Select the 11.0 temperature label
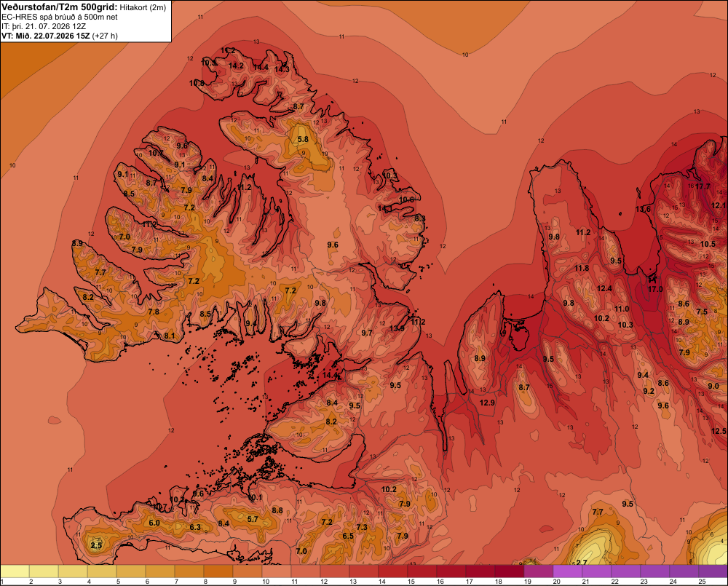The height and width of the screenshot is (586, 728). pos(622,309)
